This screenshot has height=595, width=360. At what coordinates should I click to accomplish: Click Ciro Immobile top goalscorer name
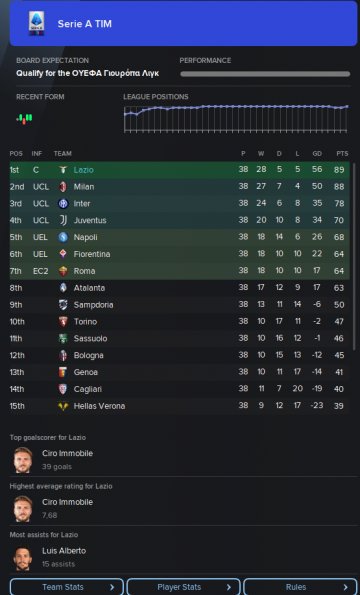click(68, 453)
